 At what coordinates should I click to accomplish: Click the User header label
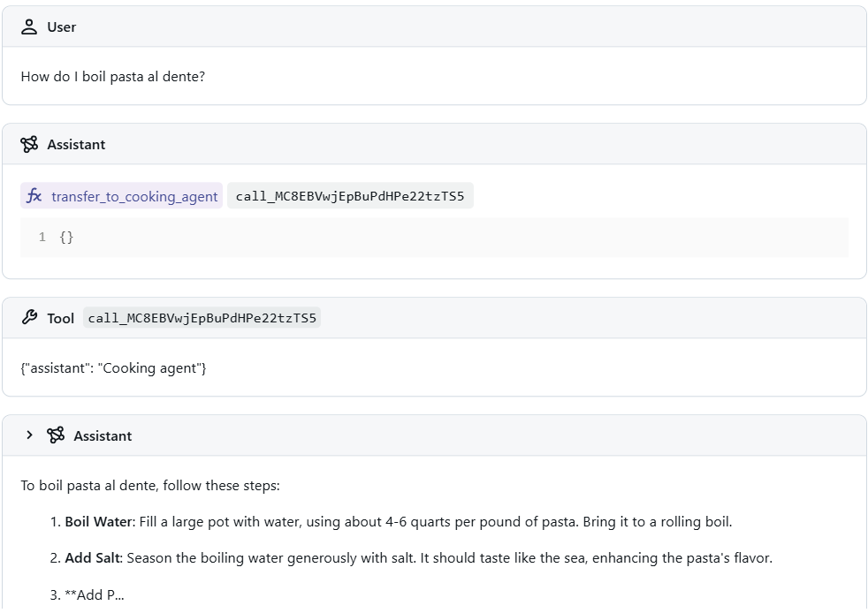62,27
